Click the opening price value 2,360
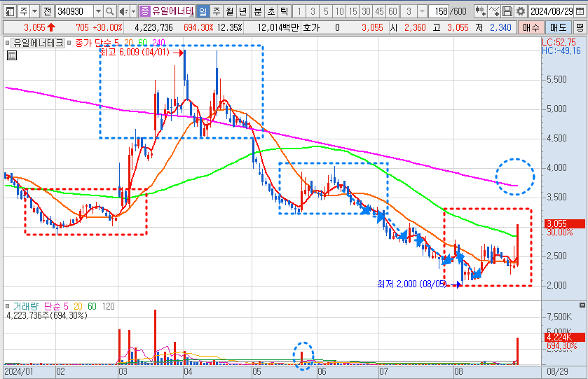This screenshot has height=379, width=588. point(415,28)
